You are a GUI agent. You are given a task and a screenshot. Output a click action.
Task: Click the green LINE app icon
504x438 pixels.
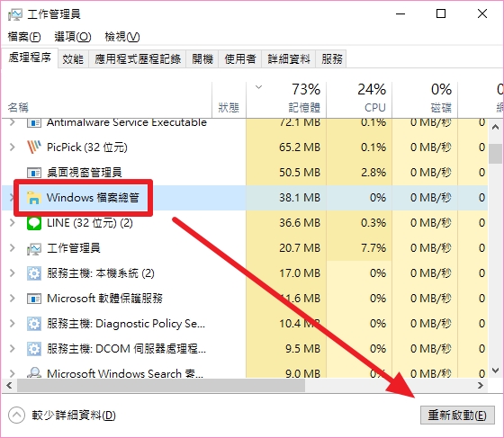(x=34, y=223)
